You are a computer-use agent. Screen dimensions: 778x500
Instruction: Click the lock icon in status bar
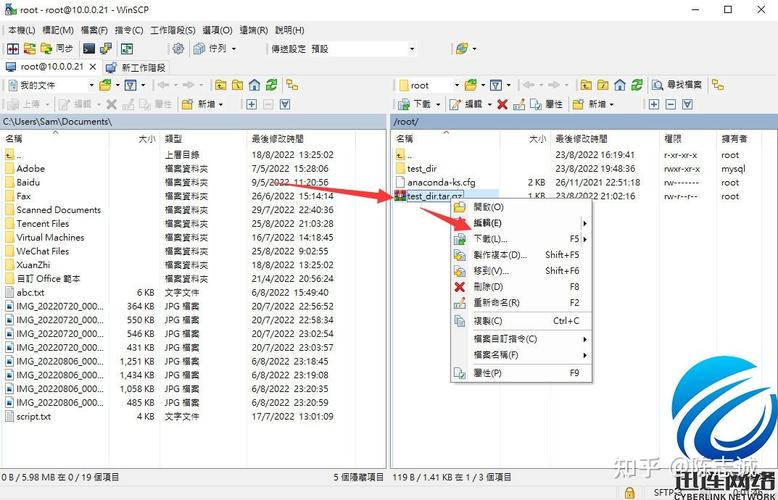coord(629,493)
